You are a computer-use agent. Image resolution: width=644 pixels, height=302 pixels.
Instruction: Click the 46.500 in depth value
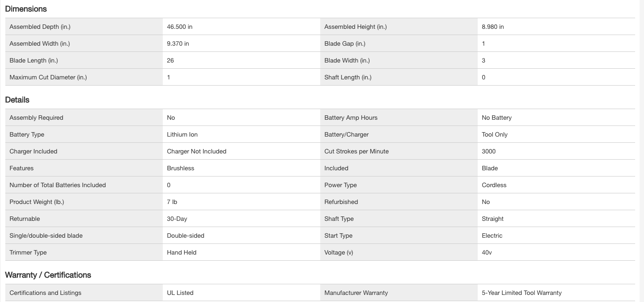pos(180,27)
